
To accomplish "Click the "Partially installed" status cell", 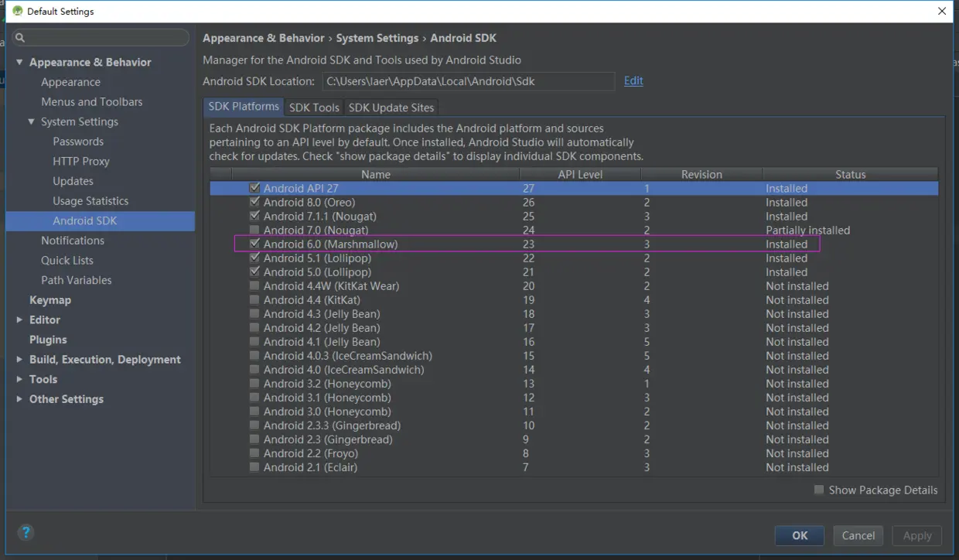I will pyautogui.click(x=807, y=230).
